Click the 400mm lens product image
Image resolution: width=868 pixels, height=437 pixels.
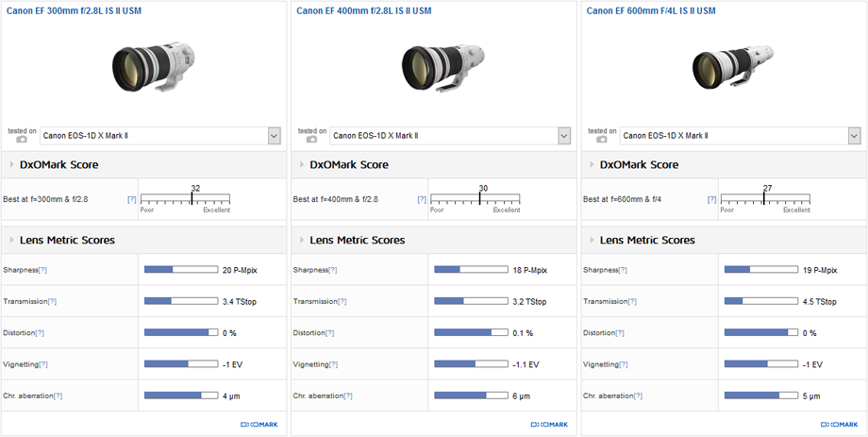443,67
